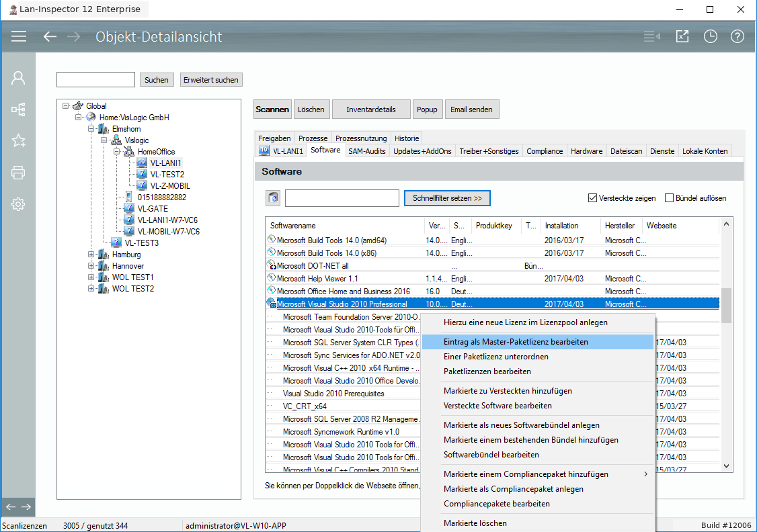
Task: Click the VL-TEST3 unknown device icon
Action: pyautogui.click(x=116, y=242)
